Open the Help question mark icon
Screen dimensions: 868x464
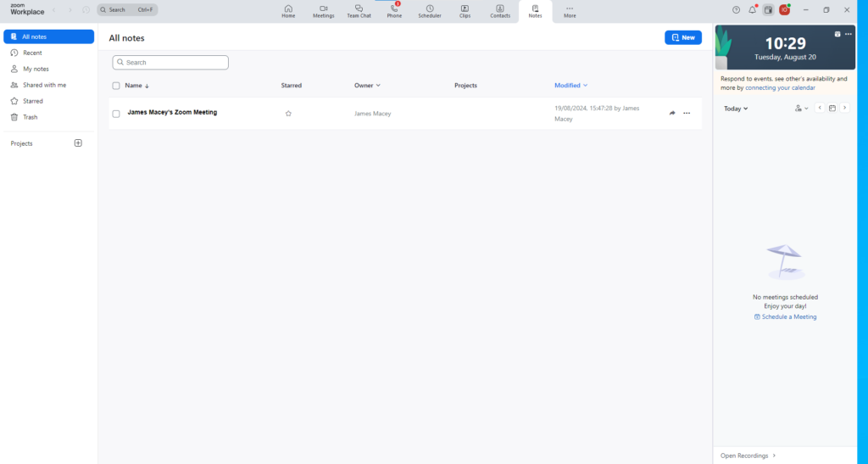(x=736, y=10)
